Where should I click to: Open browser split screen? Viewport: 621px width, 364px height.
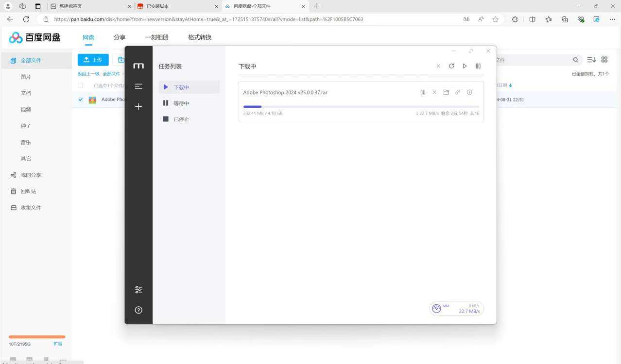[532, 19]
